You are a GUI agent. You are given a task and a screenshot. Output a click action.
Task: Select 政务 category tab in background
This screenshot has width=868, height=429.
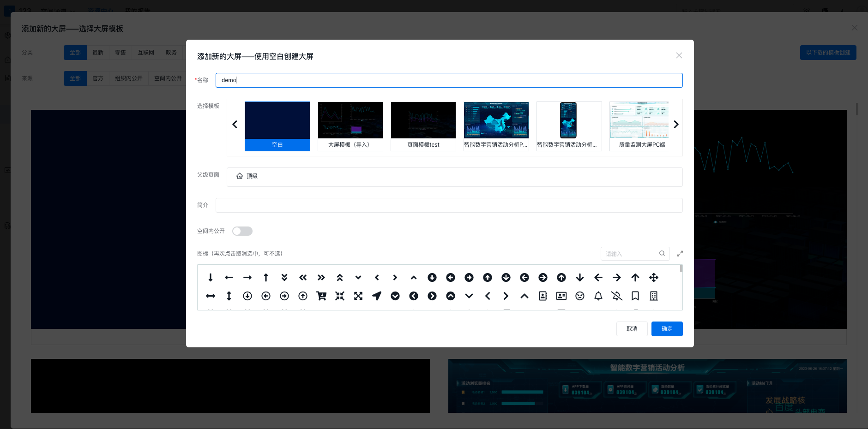171,53
